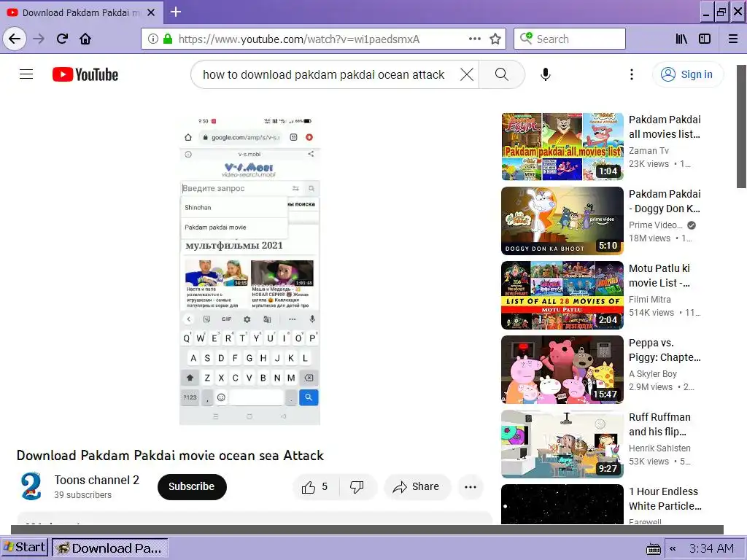Open Henrik Sahlsten channel name

pos(659,448)
